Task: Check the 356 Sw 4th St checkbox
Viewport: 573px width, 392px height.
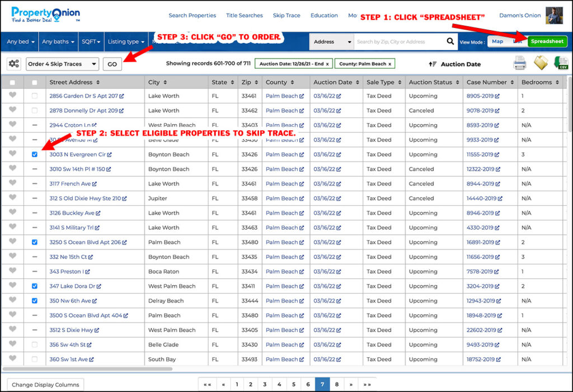Action: (x=34, y=344)
